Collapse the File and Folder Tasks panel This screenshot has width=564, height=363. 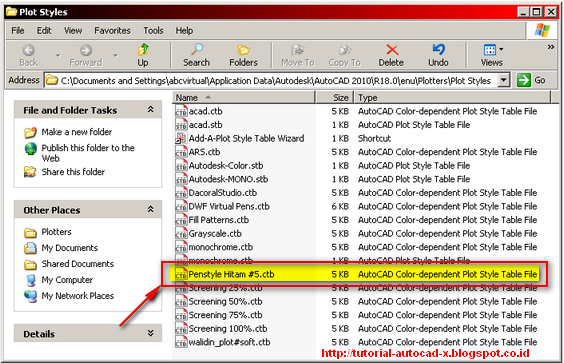[151, 110]
